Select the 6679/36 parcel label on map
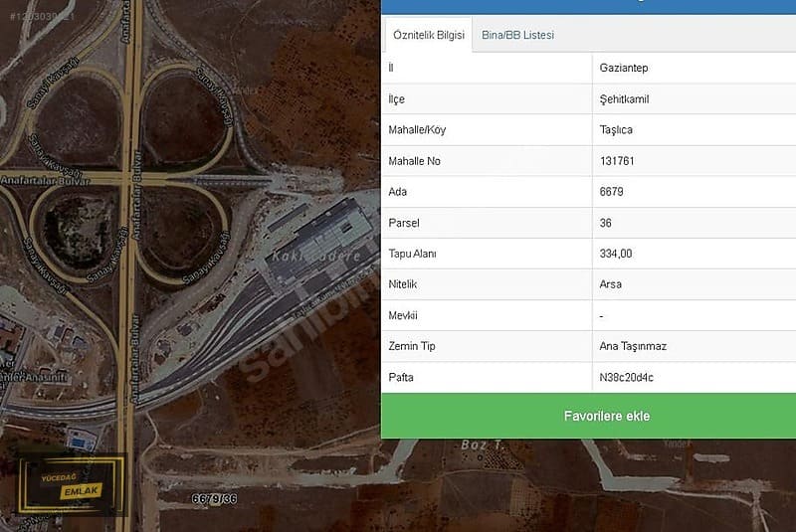Image resolution: width=796 pixels, height=532 pixels. 214,499
